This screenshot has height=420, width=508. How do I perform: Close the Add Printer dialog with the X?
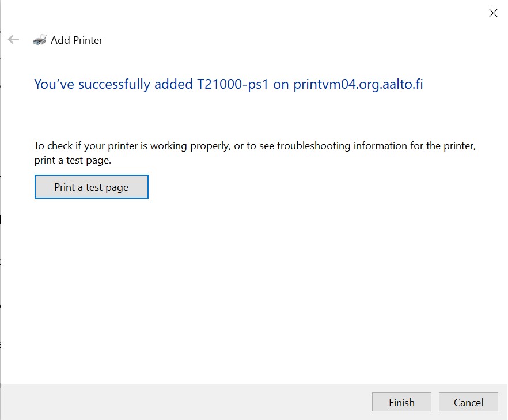[493, 13]
